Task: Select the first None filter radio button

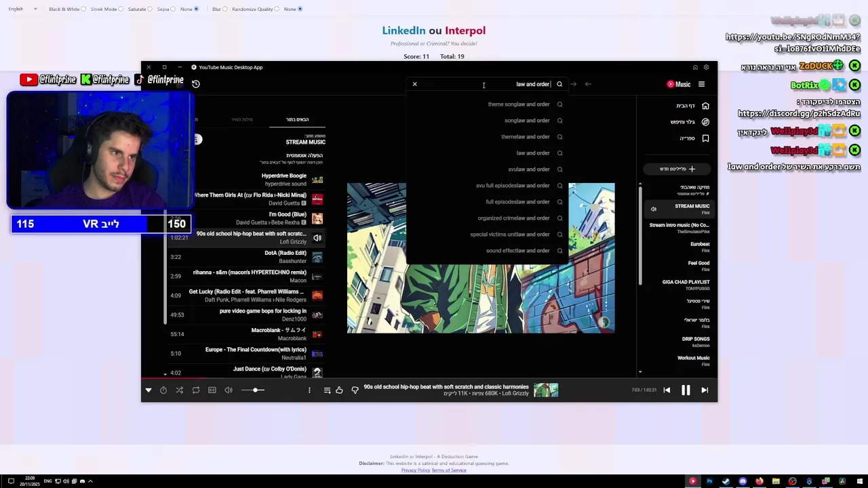Action: click(196, 9)
